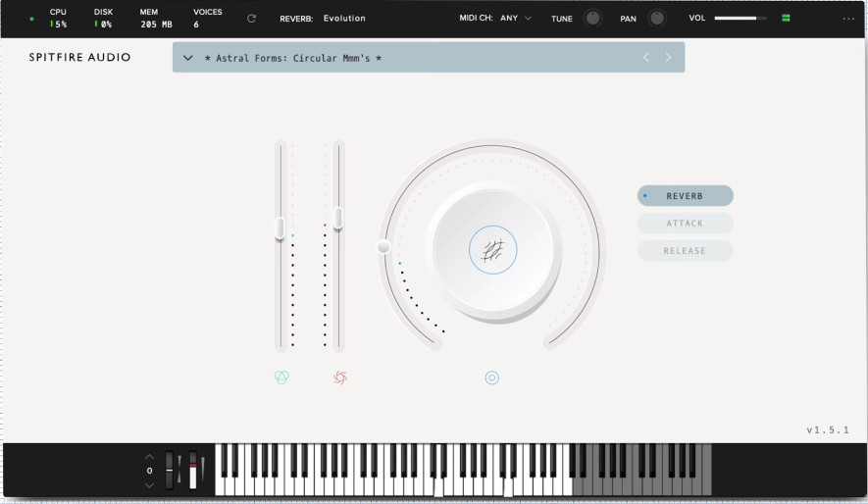868x504 pixels.
Task: Select the ATTACK knob mode
Action: [x=686, y=223]
